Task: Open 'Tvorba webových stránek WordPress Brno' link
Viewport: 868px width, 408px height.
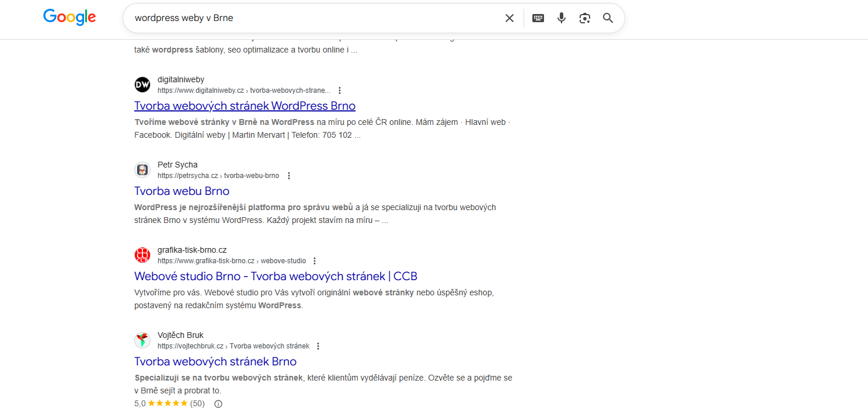Action: click(245, 106)
